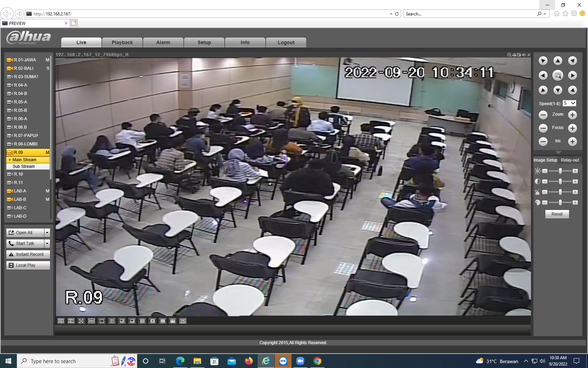Viewport: 588px width, 368px height.
Task: Click Instant Record button
Action: coord(28,254)
